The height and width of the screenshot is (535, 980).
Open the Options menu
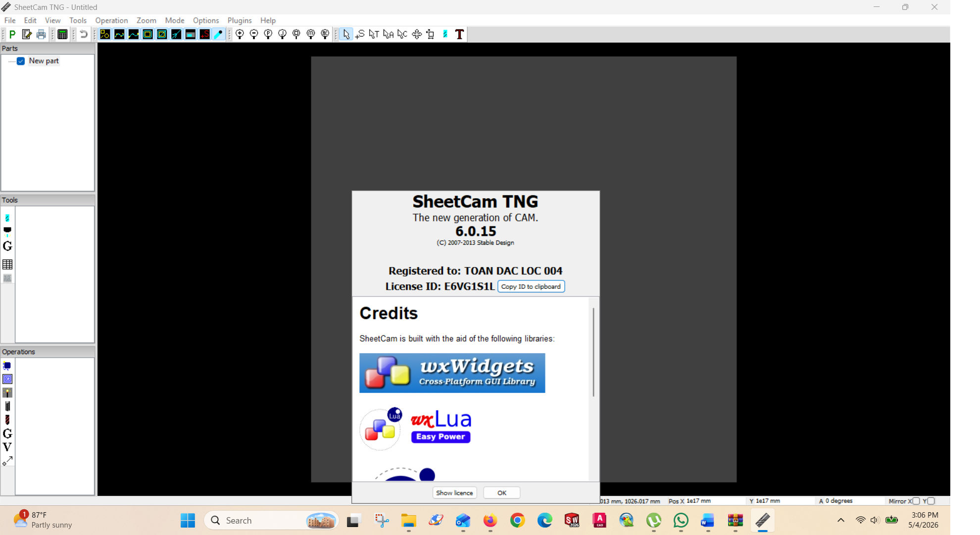[206, 20]
